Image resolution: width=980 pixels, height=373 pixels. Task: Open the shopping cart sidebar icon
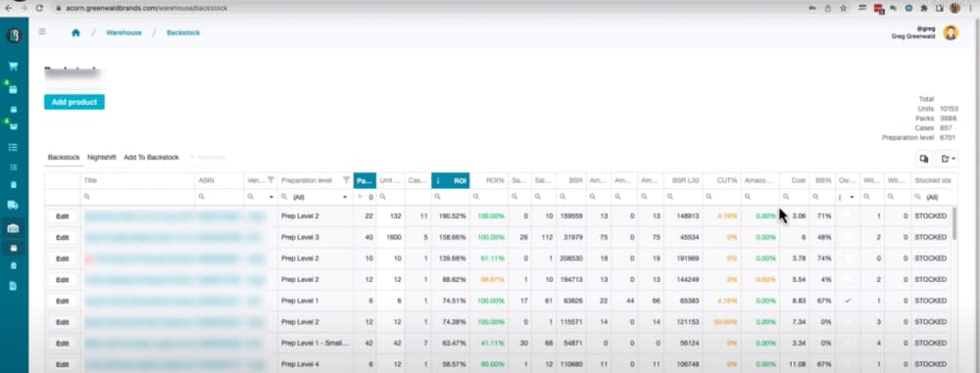[x=13, y=67]
